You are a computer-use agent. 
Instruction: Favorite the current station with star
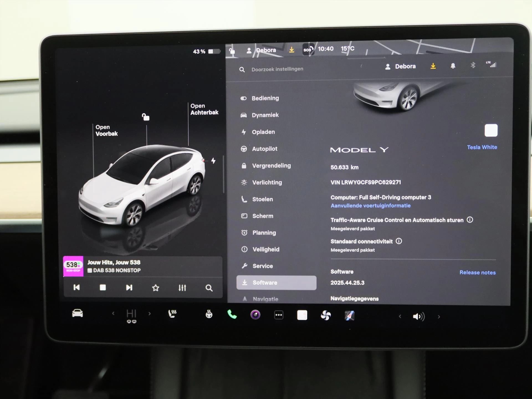[x=156, y=288]
